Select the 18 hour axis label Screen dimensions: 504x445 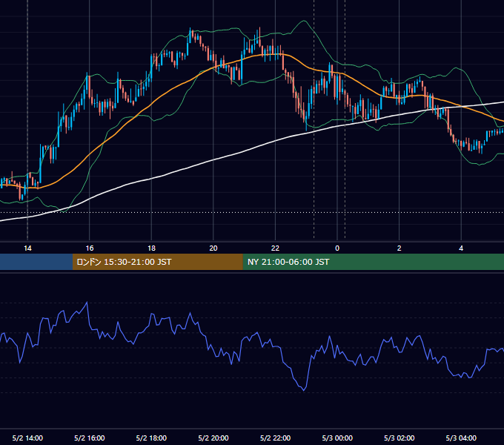(x=151, y=248)
